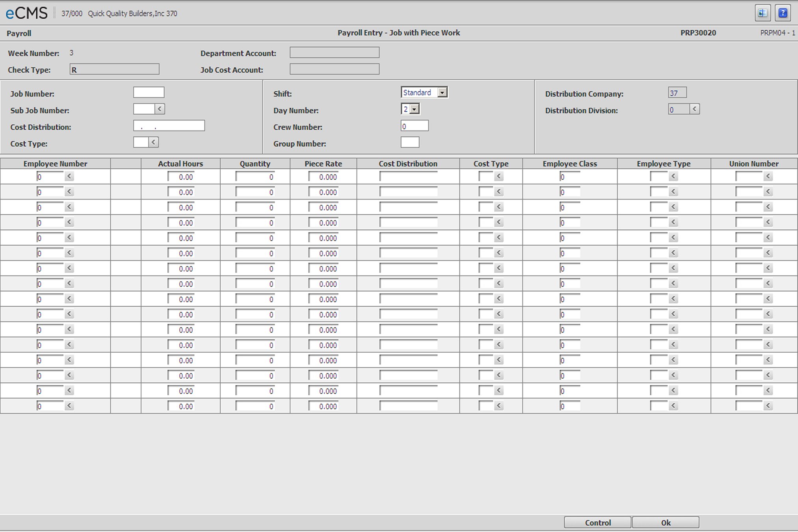Open Union Number lookup in the second grid row
Image resolution: width=798 pixels, height=532 pixels.
click(768, 192)
